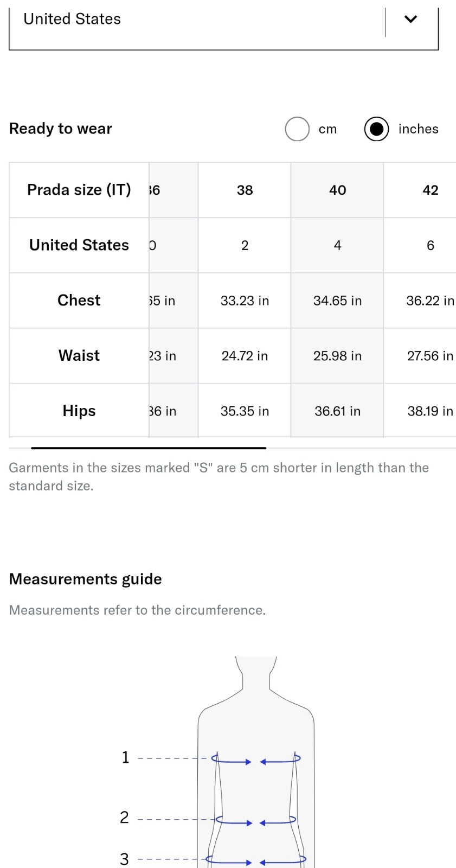Select the inches radio button
Screen dimensions: 456x868
point(376,129)
